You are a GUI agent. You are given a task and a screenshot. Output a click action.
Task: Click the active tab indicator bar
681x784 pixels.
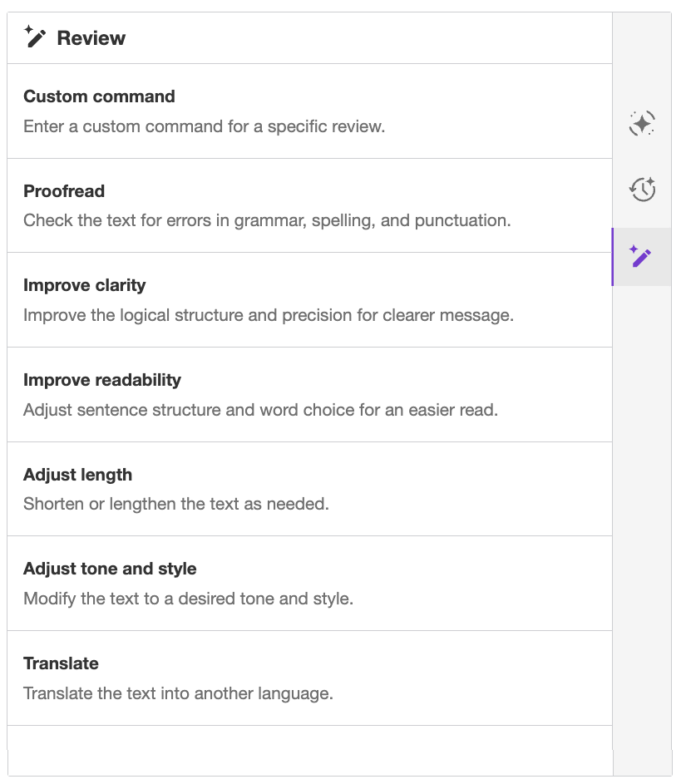(x=614, y=256)
